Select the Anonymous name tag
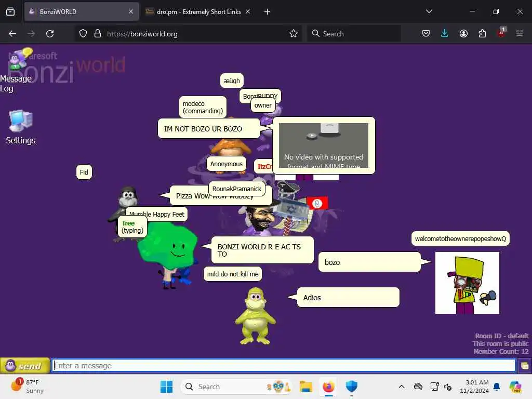Screen dimensions: 532x399 [227, 164]
